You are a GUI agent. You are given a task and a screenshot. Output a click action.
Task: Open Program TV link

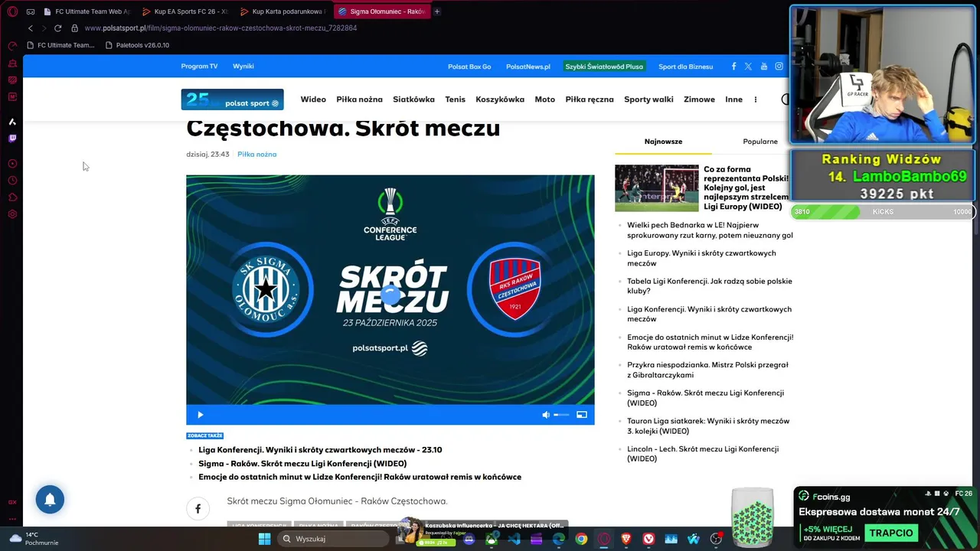(199, 67)
